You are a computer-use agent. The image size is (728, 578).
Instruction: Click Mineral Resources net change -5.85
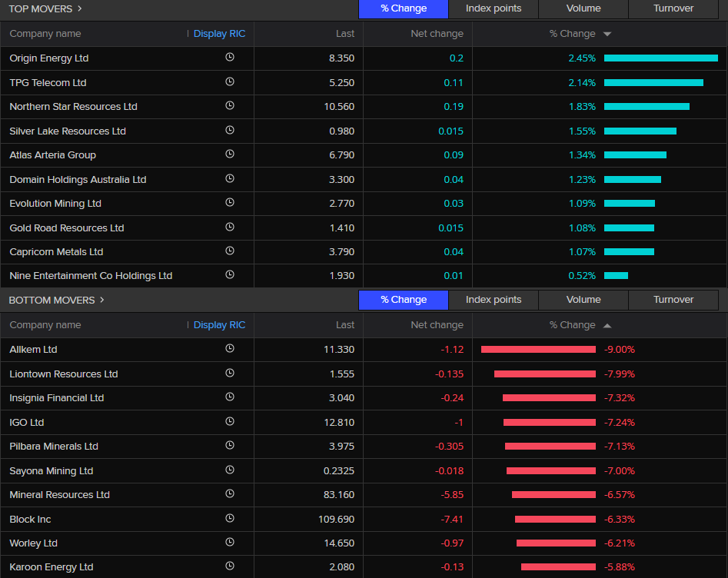pos(452,495)
